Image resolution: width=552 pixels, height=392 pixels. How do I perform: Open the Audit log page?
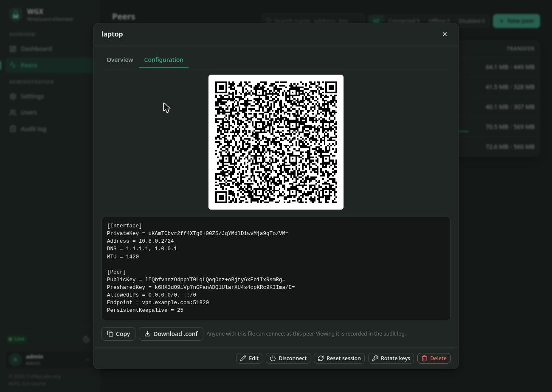[x=49, y=129]
